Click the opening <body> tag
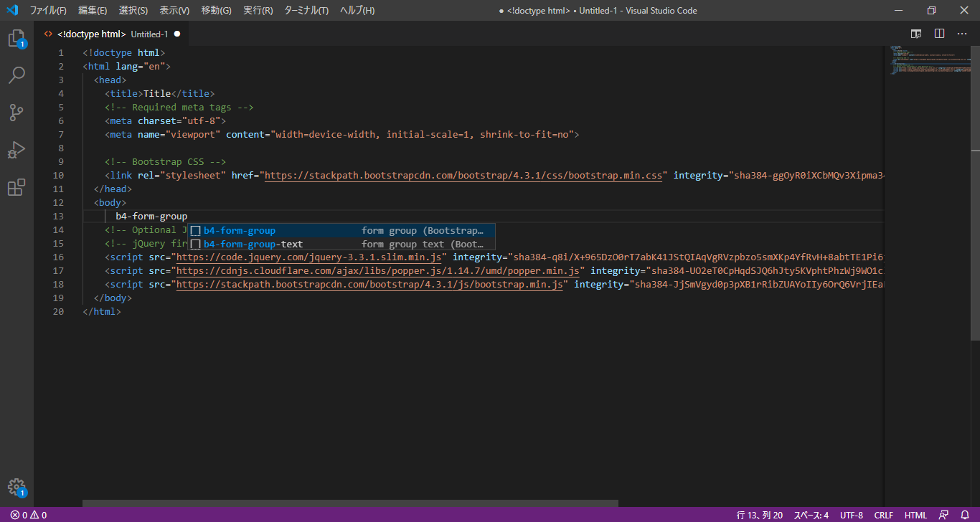The height and width of the screenshot is (522, 980). (x=110, y=203)
